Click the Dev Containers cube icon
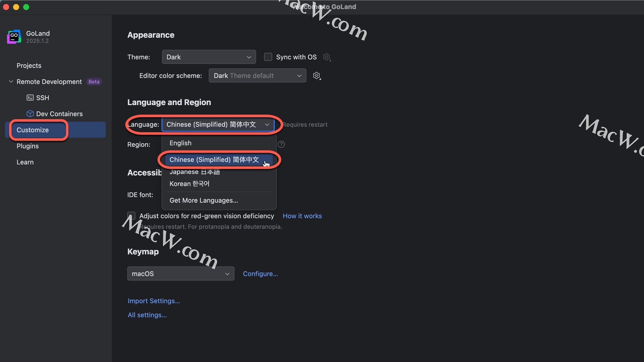Screen dimensions: 644x362 [30, 114]
